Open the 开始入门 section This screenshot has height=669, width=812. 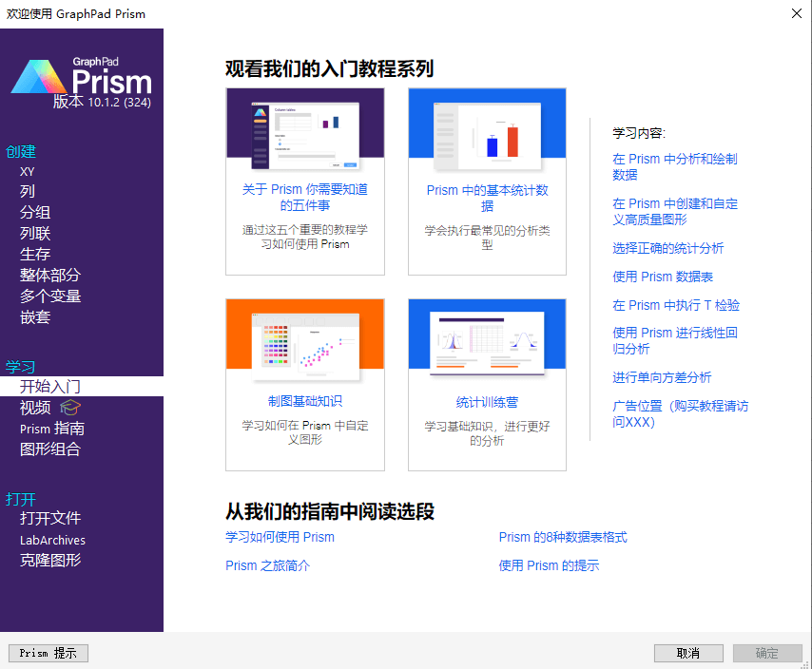click(82, 387)
